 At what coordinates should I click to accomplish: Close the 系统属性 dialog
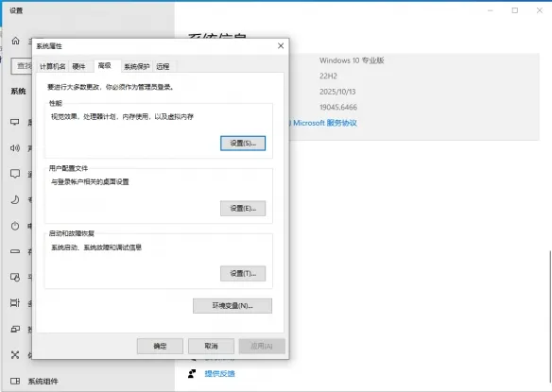pyautogui.click(x=281, y=46)
